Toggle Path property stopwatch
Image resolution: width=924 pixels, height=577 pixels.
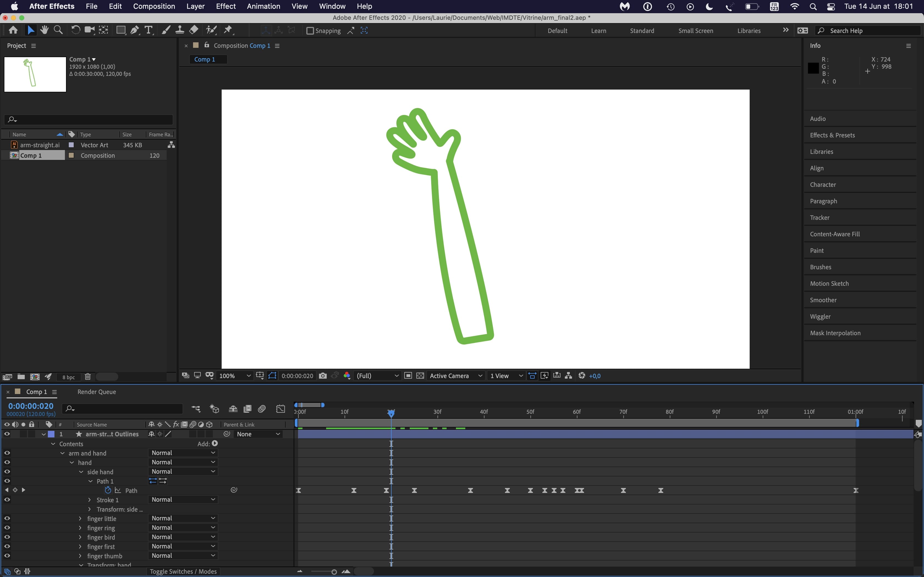coord(108,490)
